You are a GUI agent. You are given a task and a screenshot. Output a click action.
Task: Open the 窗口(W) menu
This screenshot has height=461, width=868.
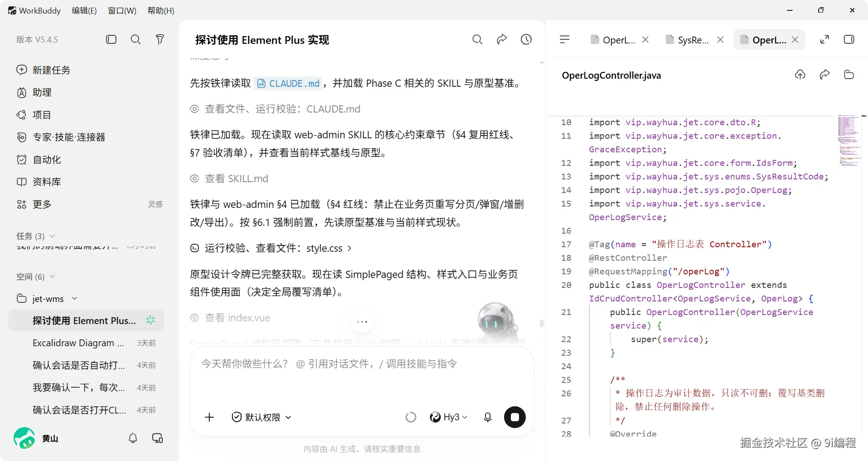coord(122,10)
